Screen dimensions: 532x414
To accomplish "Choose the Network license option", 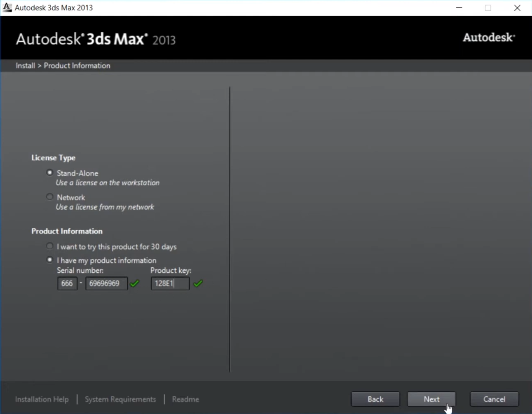I will tap(50, 197).
